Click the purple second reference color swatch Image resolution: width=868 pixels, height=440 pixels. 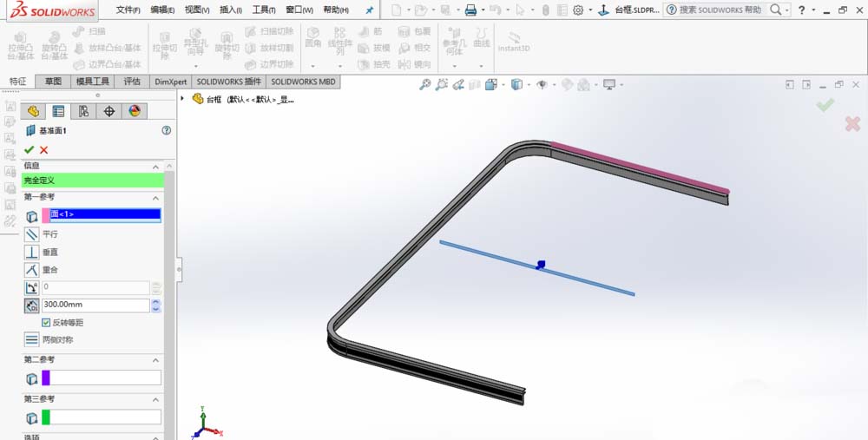[x=46, y=378]
